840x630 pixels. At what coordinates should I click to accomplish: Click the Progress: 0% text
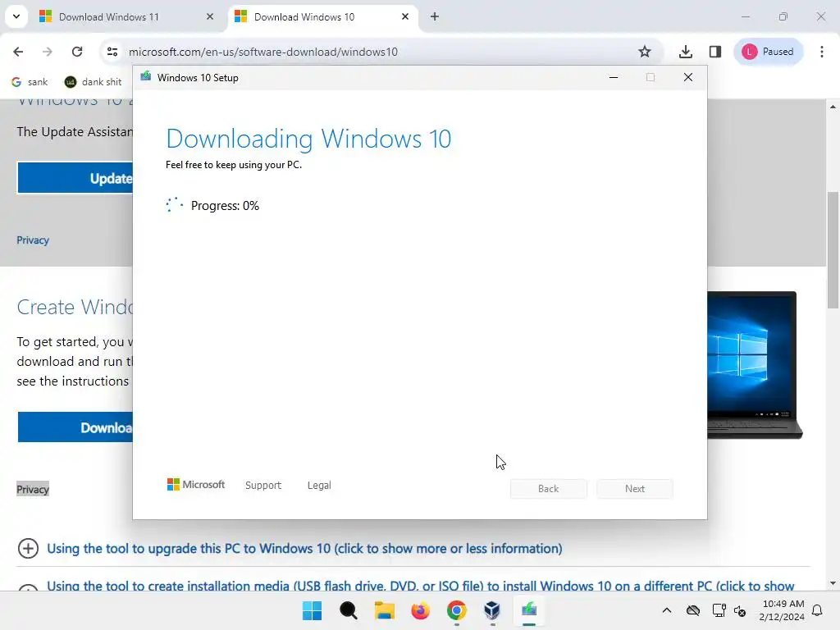tap(225, 206)
